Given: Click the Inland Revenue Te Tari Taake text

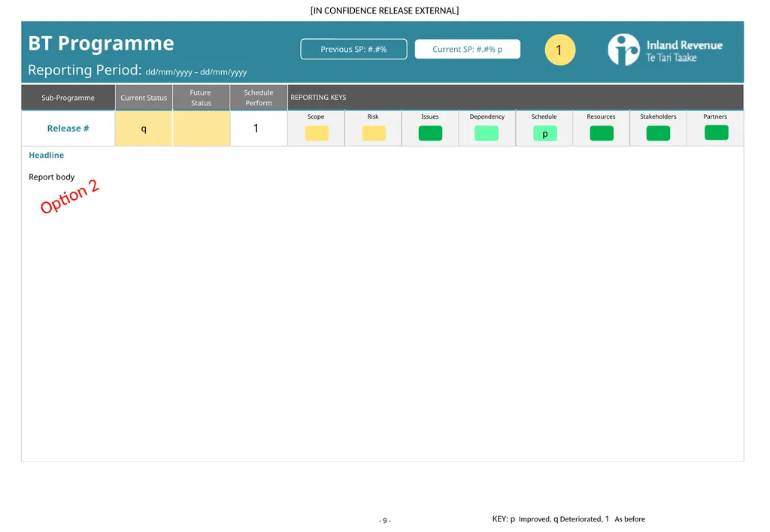Looking at the screenshot, I should point(684,51).
